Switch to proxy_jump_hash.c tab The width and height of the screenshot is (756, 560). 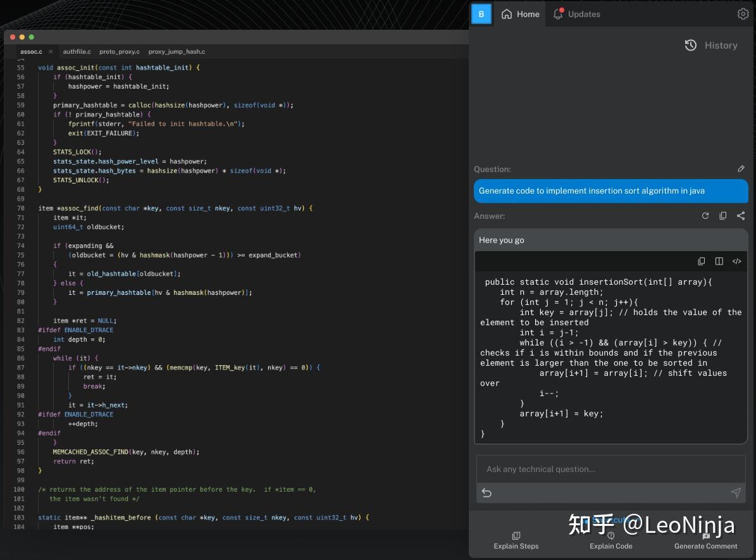coord(177,52)
